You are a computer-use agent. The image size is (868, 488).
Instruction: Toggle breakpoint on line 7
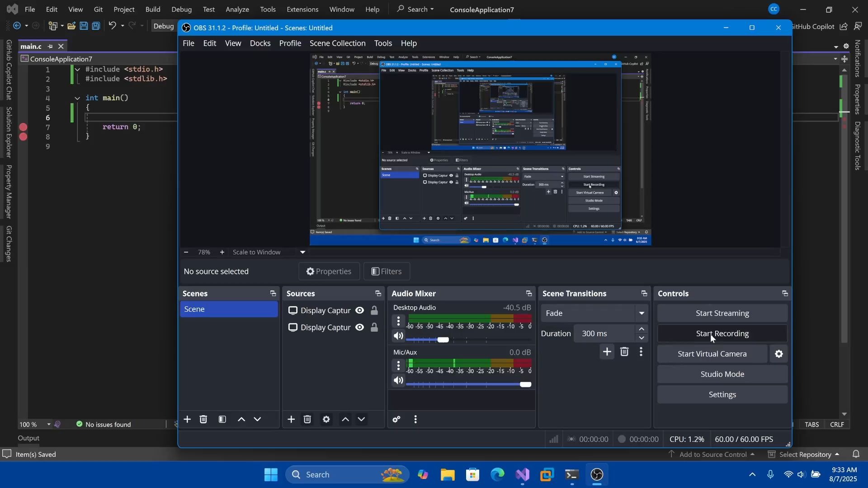coord(23,127)
